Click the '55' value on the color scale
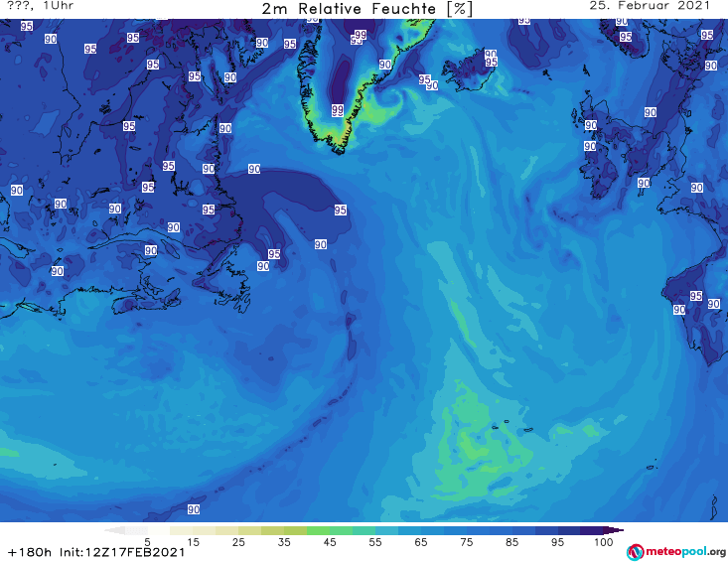Image resolution: width=728 pixels, height=562 pixels. click(x=375, y=542)
